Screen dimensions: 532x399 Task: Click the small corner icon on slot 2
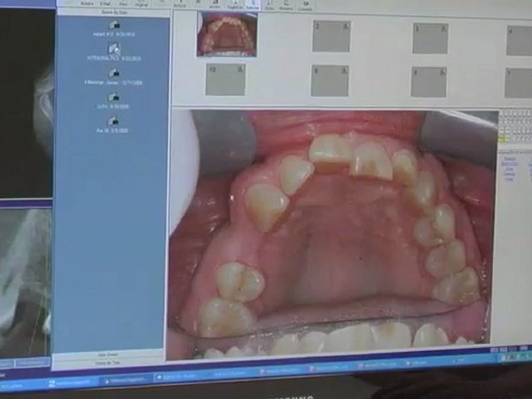pos(346,26)
